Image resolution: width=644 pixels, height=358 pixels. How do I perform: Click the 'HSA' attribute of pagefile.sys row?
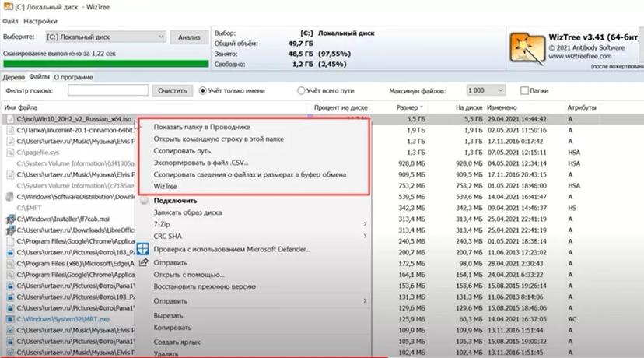[574, 152]
